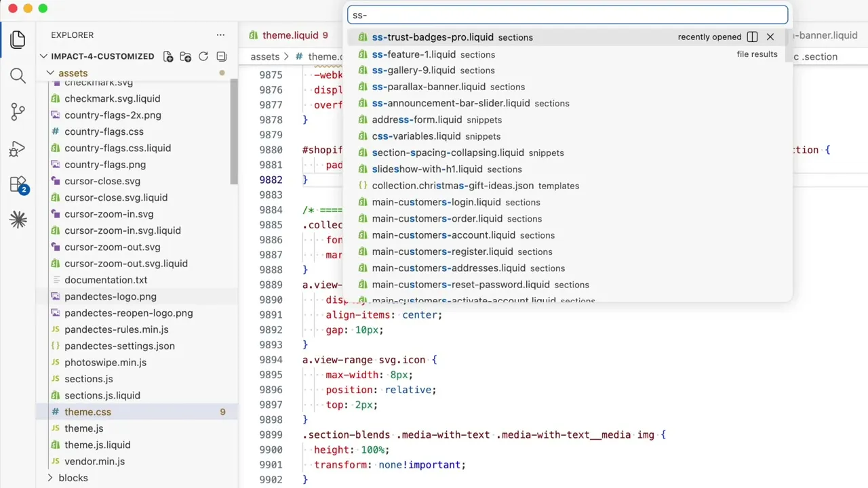Open pandectes-logo.png in Explorer
The height and width of the screenshot is (488, 868).
coord(111,296)
